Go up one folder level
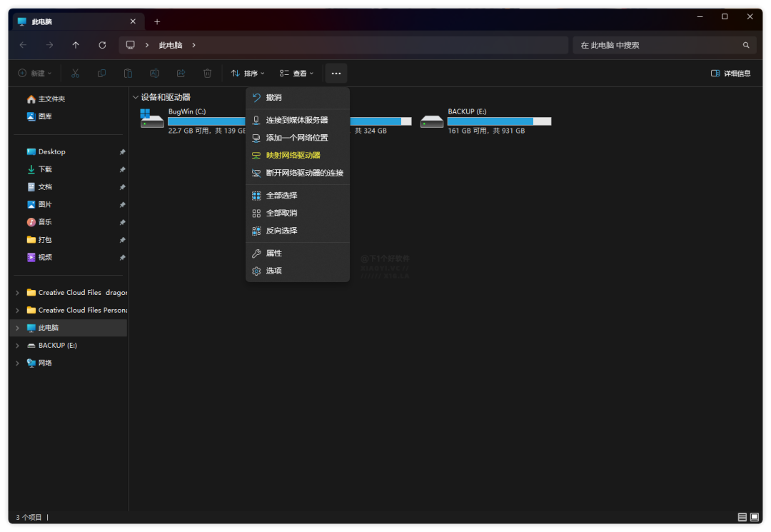The width and height of the screenshot is (771, 532). pos(76,45)
